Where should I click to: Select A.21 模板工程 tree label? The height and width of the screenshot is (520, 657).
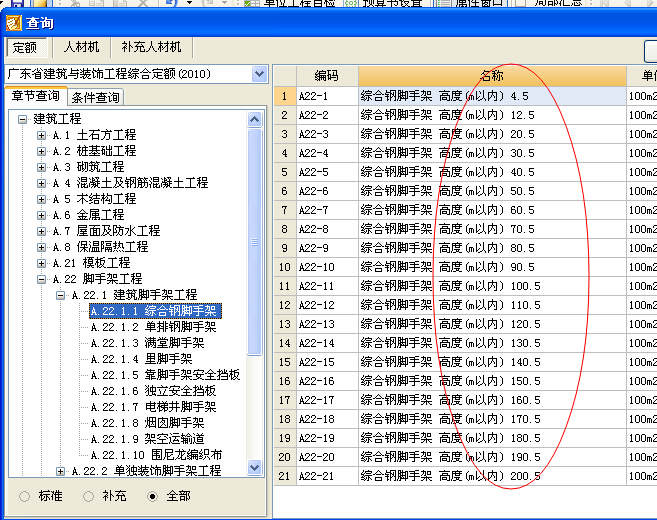pyautogui.click(x=91, y=263)
